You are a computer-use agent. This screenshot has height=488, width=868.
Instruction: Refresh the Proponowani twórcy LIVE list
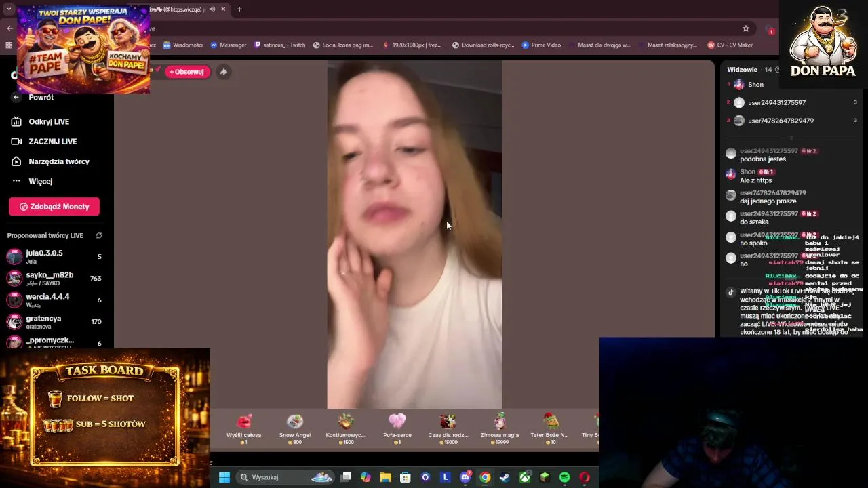pos(99,236)
